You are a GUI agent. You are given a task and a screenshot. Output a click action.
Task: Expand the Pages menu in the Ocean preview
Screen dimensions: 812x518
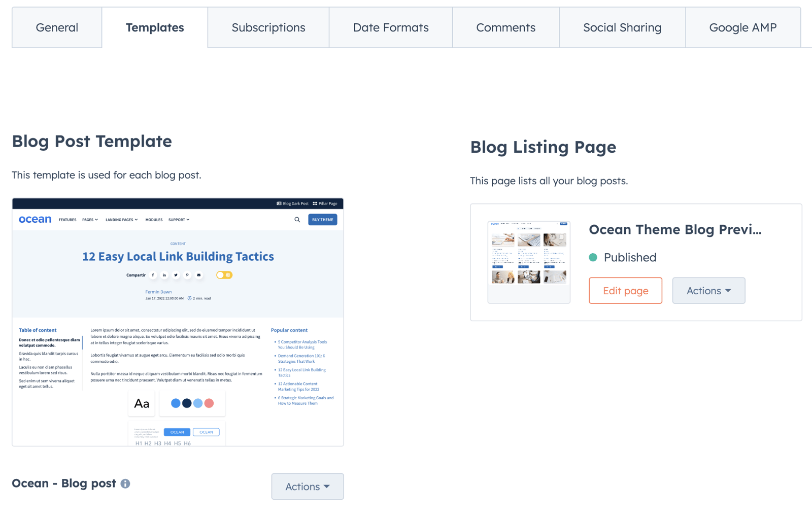click(x=90, y=220)
